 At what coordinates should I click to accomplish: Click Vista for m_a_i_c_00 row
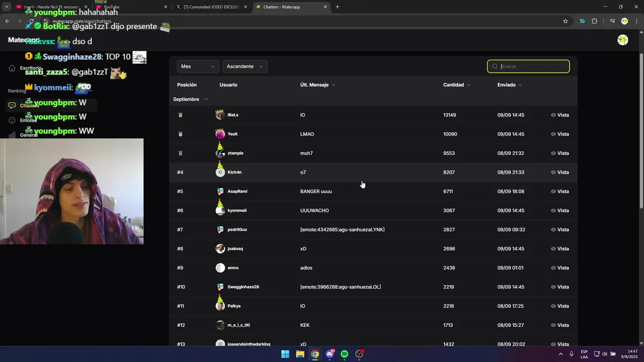[560, 325]
